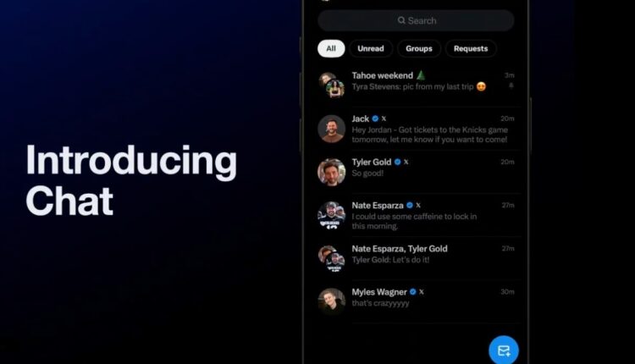The image size is (635, 364).
Task: Open the Tahoe weekend conversation
Action: (417, 85)
